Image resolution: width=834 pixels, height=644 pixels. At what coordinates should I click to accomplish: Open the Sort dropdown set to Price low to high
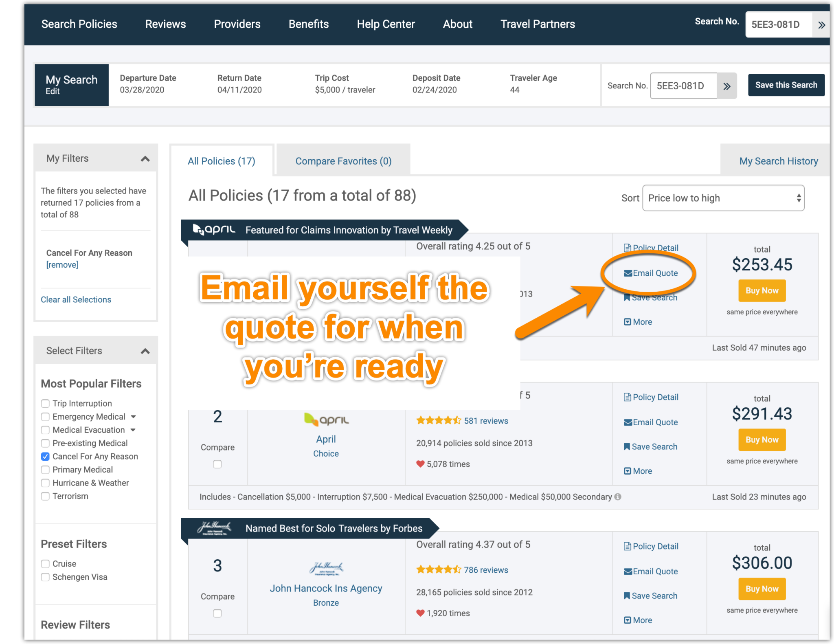click(723, 198)
